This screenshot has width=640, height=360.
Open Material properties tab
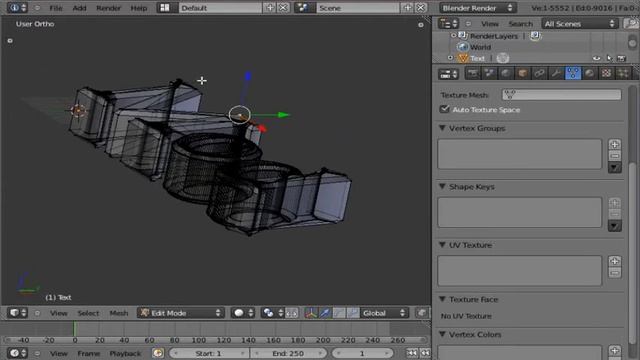click(589, 73)
